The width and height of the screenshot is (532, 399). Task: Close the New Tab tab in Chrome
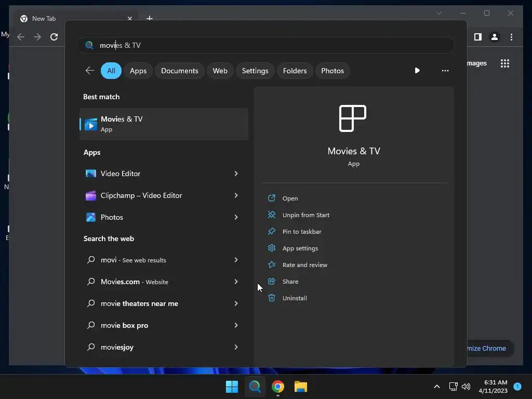[x=129, y=19]
